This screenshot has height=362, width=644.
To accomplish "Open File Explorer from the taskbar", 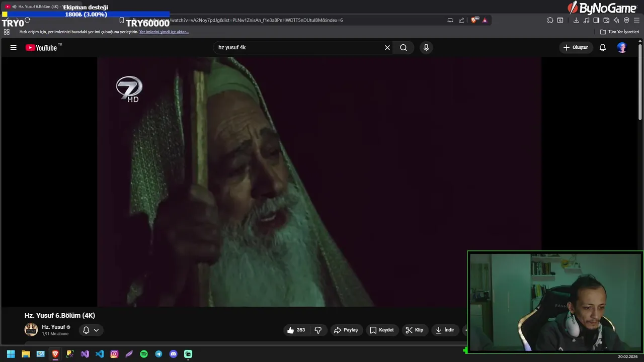I will coord(26,354).
